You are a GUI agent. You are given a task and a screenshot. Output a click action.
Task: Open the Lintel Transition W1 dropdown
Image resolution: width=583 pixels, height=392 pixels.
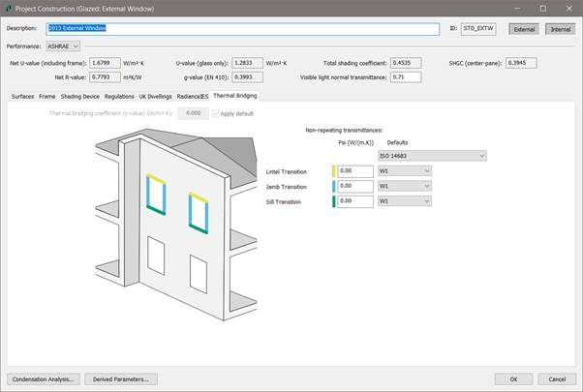click(404, 171)
